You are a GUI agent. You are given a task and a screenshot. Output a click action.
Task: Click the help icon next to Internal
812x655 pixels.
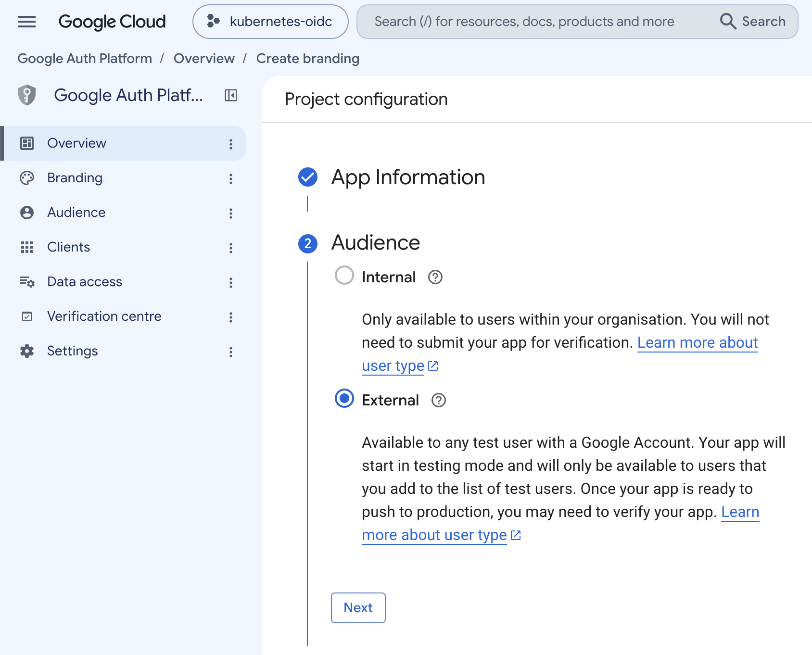[435, 277]
